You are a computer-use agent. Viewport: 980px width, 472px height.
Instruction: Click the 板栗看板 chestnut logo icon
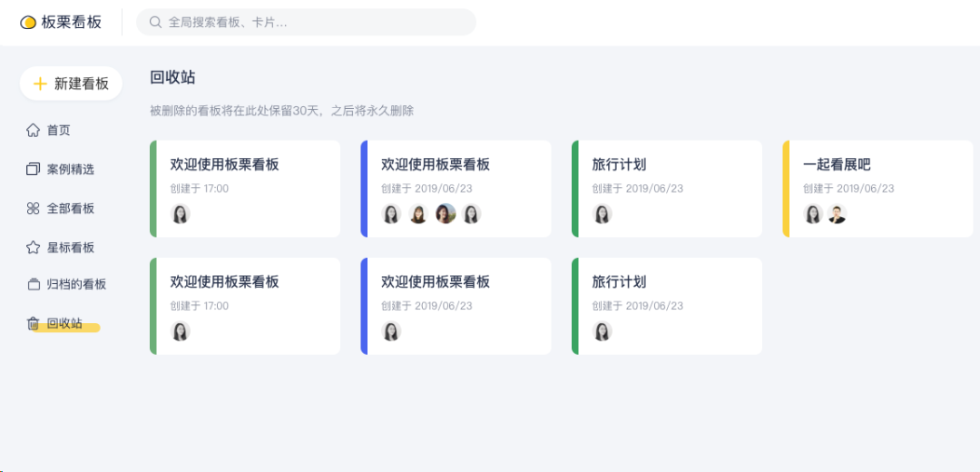(x=28, y=23)
